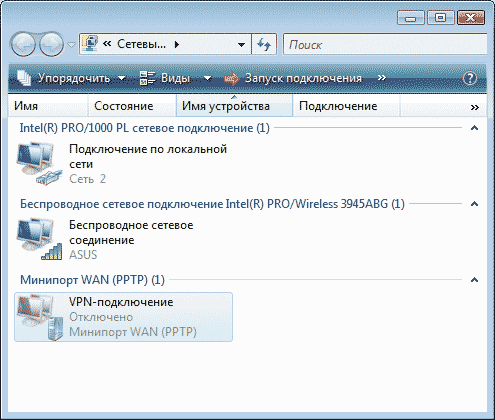495x420 pixels.
Task: Collapse the wireless Intel PRO/Wireless 3945ABG group
Action: point(474,203)
